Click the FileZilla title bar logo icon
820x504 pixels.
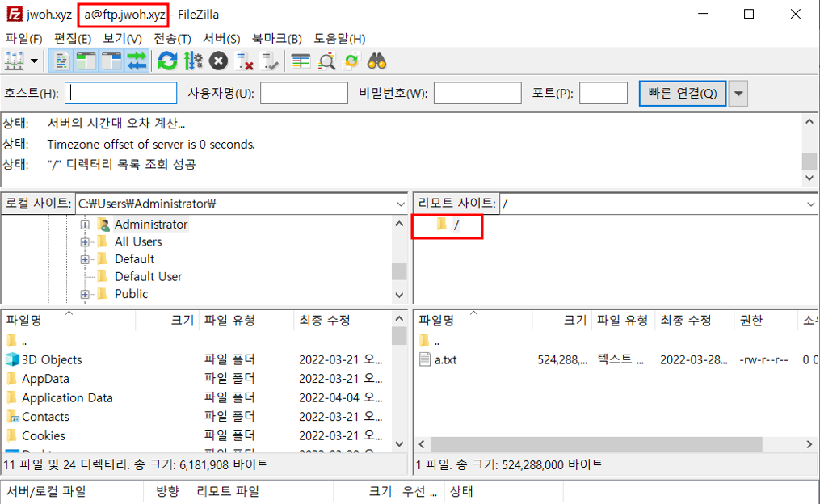[x=14, y=14]
